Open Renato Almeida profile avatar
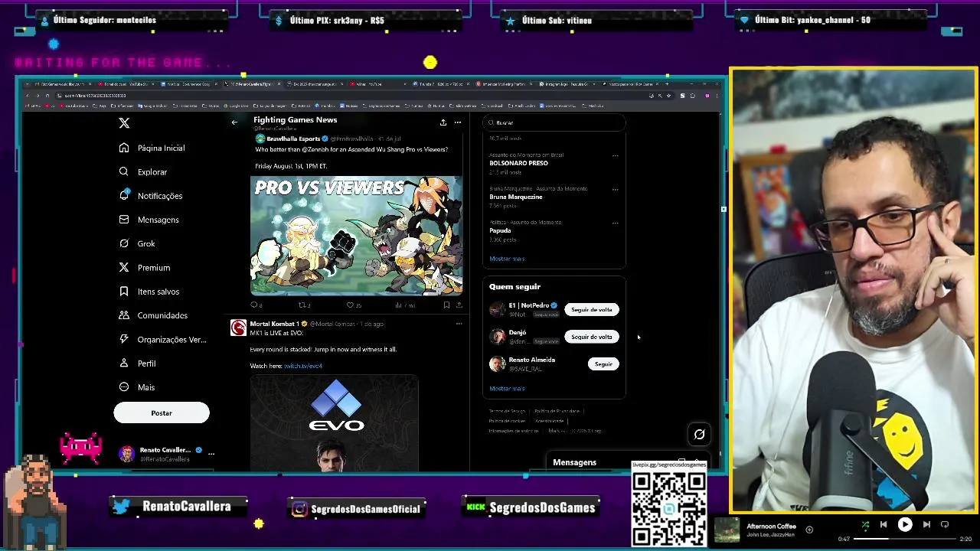 pyautogui.click(x=497, y=364)
